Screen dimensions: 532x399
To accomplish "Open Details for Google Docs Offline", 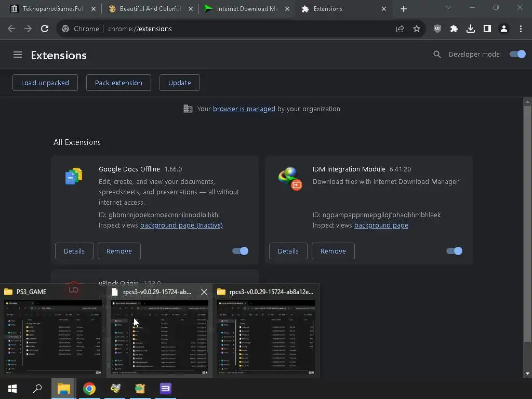I will [x=74, y=251].
